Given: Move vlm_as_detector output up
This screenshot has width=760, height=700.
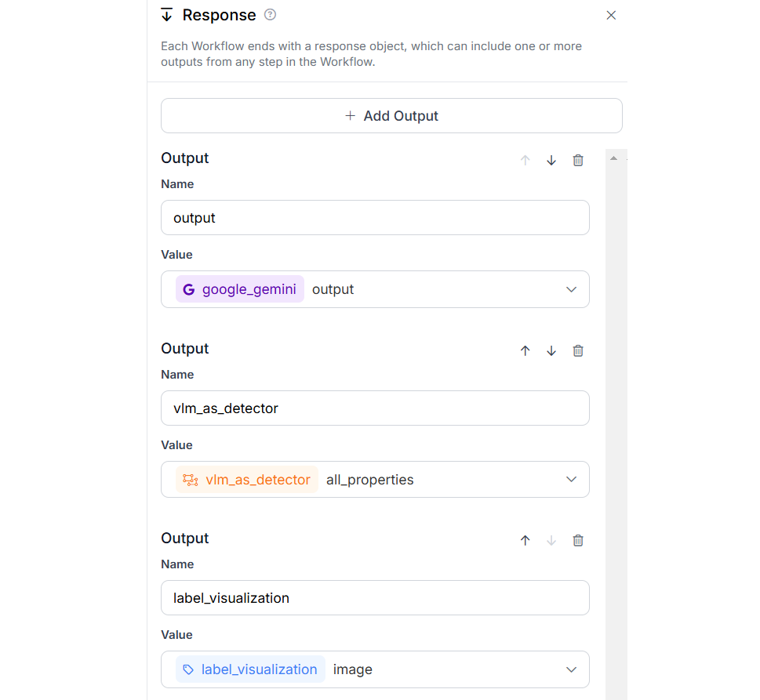Looking at the screenshot, I should point(525,350).
